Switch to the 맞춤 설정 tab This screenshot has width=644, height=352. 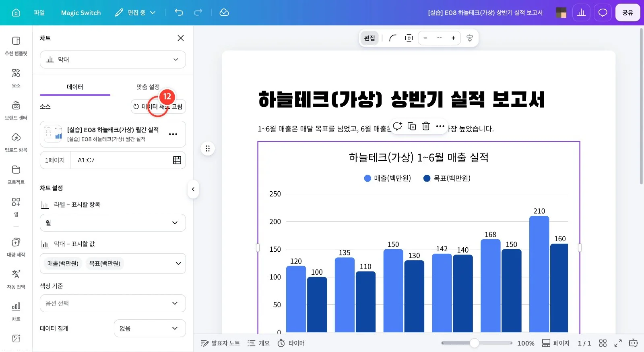pos(148,87)
